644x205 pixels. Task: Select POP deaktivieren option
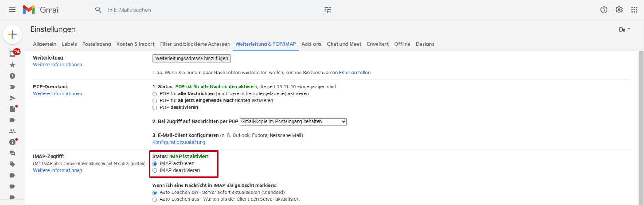(155, 107)
